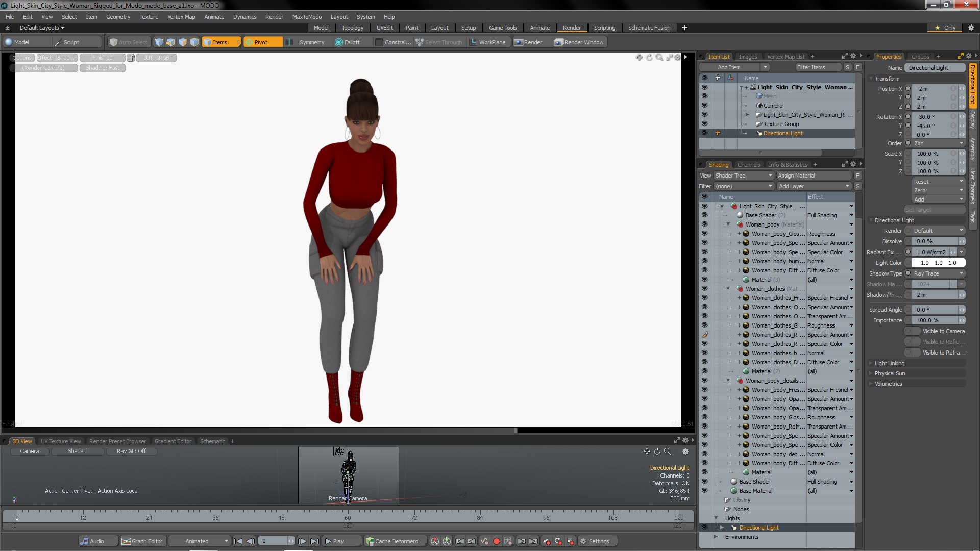This screenshot has width=980, height=551.
Task: Collapse Woman_body_details material group
Action: (728, 381)
